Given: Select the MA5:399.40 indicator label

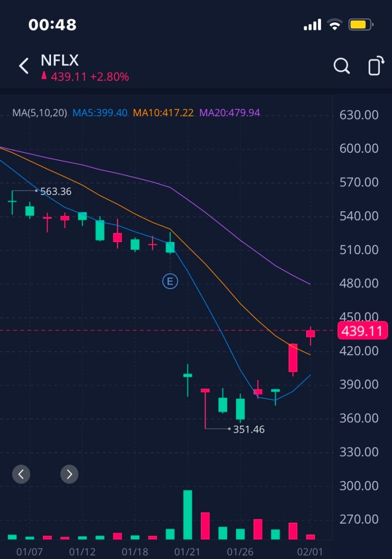Looking at the screenshot, I should coord(100,113).
